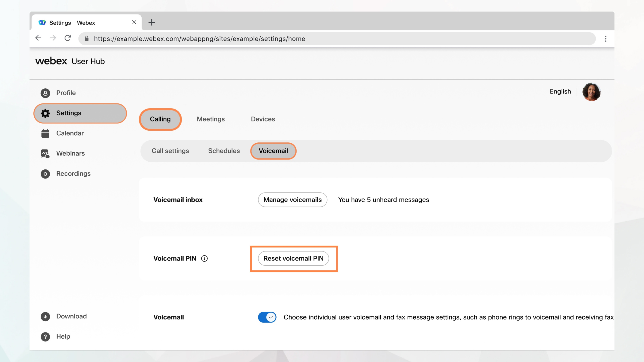Click the Profile icon in sidebar

[x=44, y=93]
